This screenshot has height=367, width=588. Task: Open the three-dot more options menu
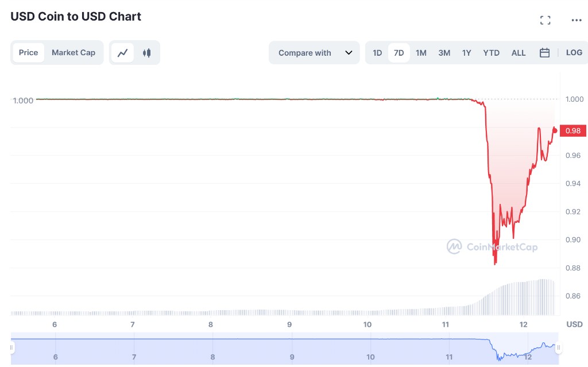pyautogui.click(x=577, y=21)
